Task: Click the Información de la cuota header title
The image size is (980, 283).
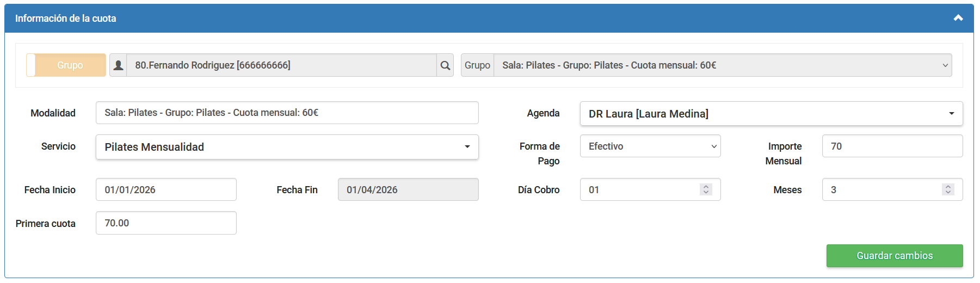Action: [x=66, y=19]
